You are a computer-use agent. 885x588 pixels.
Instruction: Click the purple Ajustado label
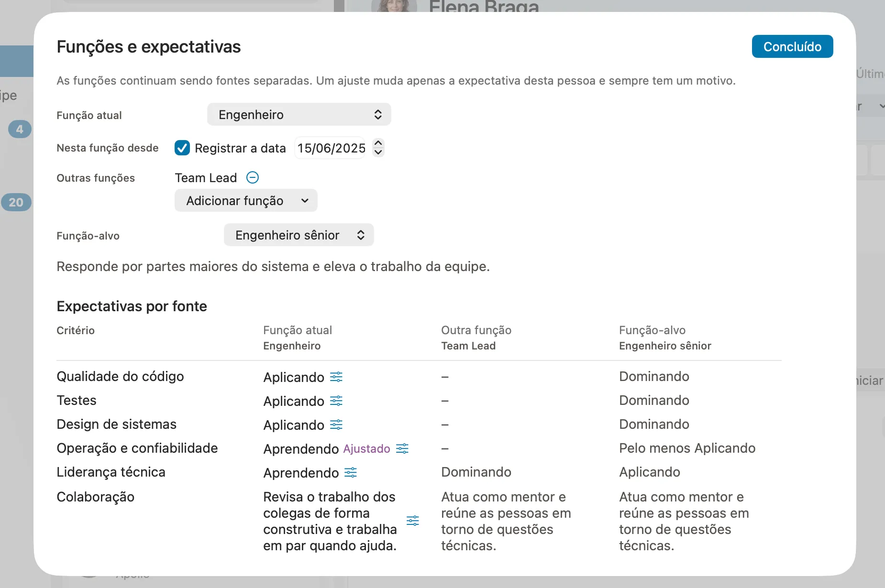(x=367, y=449)
